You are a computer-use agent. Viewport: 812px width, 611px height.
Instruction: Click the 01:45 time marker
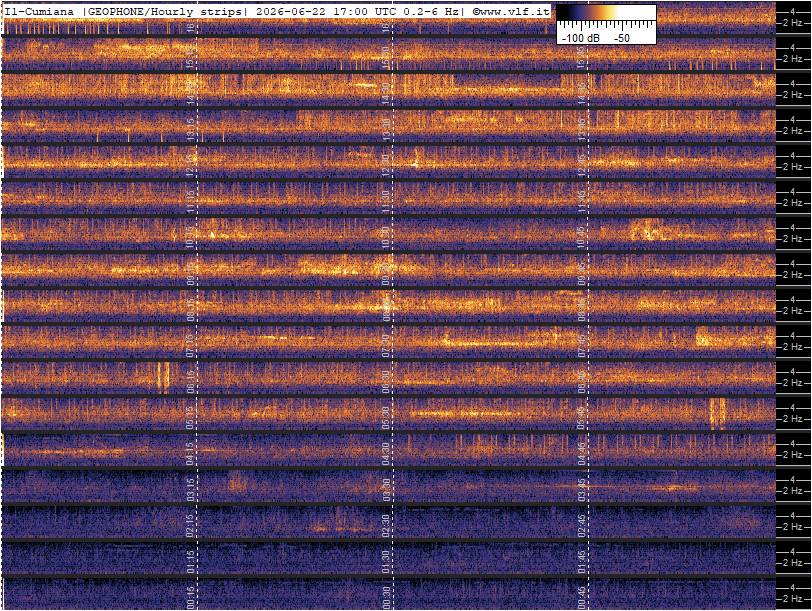point(582,562)
